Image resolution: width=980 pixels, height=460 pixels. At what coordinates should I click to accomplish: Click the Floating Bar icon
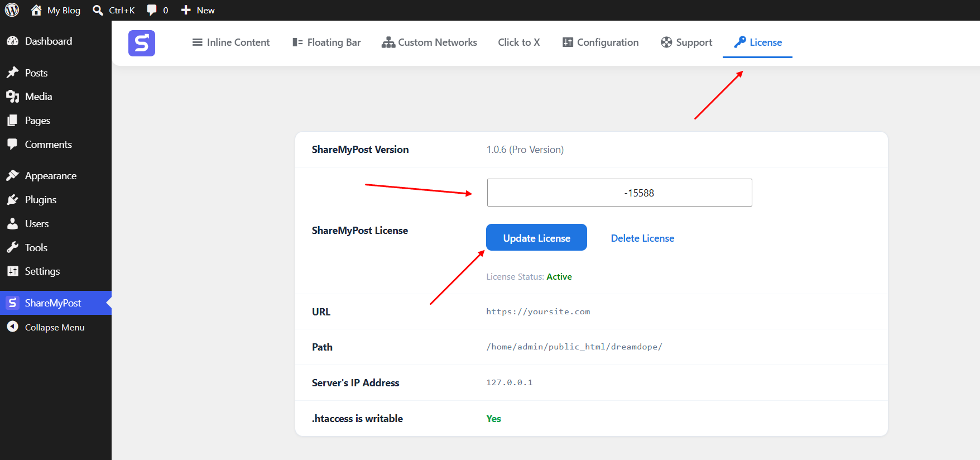(297, 42)
